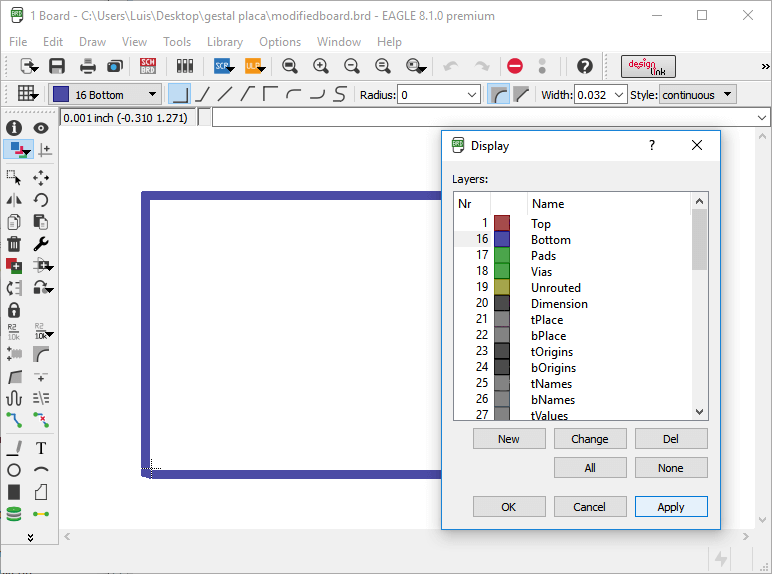Viewport: 772px width, 574px height.
Task: Click the Zoom out magnifier icon
Action: (x=352, y=66)
